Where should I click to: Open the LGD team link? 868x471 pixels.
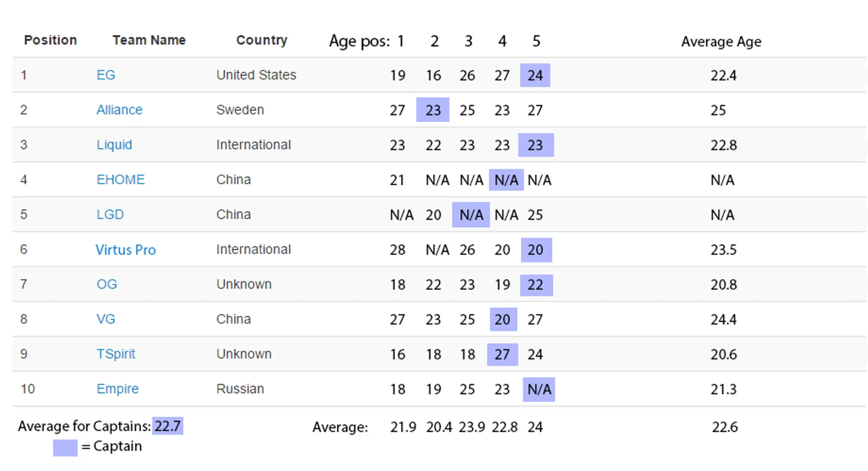110,214
